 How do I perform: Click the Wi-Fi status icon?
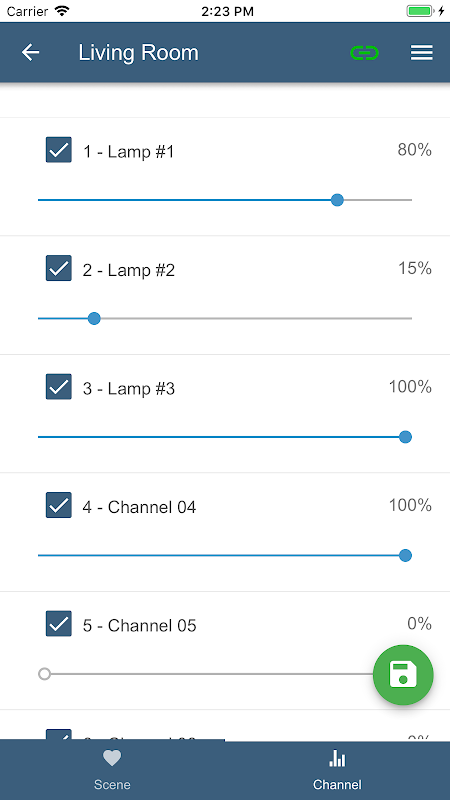coord(62,11)
